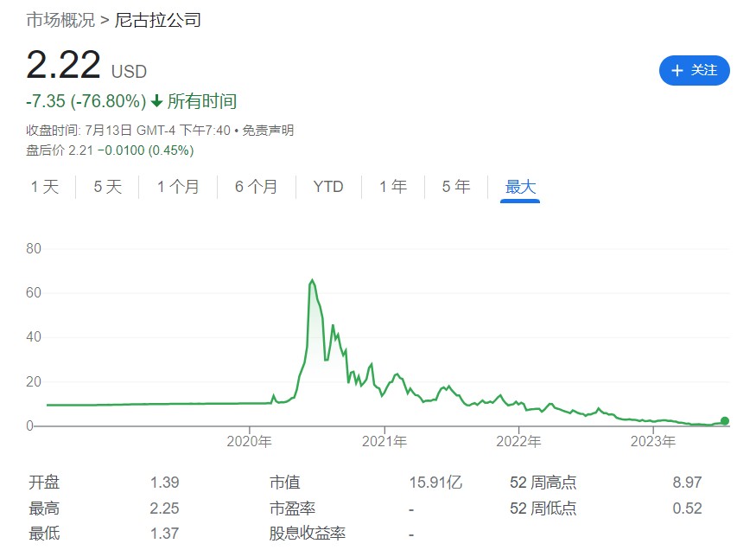Click the USD currency label
This screenshot has height=550, width=756.
point(129,72)
